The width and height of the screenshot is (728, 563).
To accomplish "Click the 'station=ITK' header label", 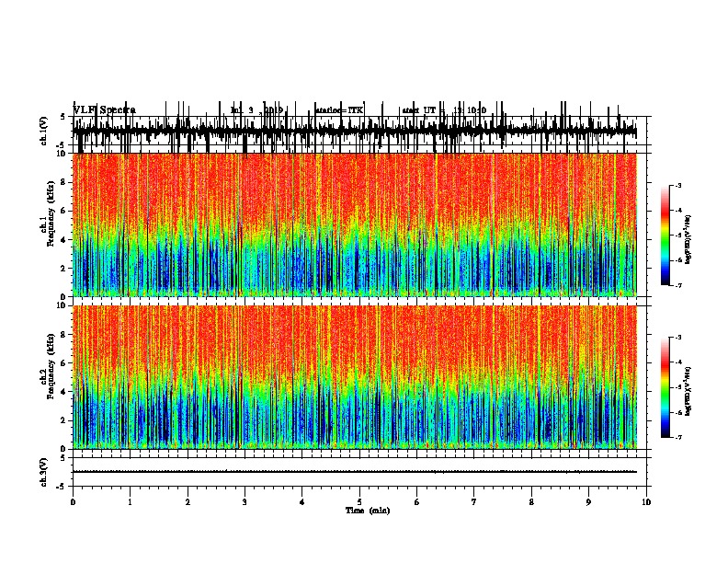I will click(x=339, y=110).
